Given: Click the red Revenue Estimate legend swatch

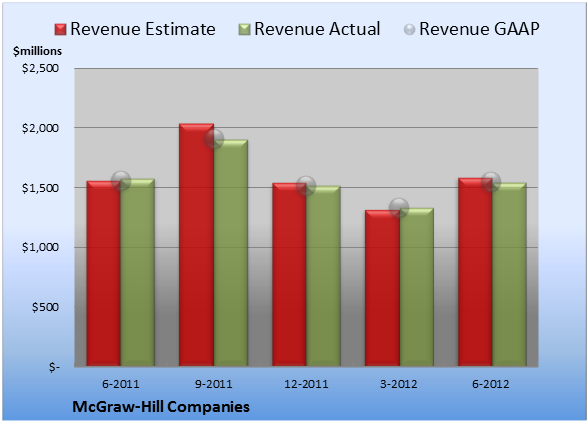Looking at the screenshot, I should point(60,30).
